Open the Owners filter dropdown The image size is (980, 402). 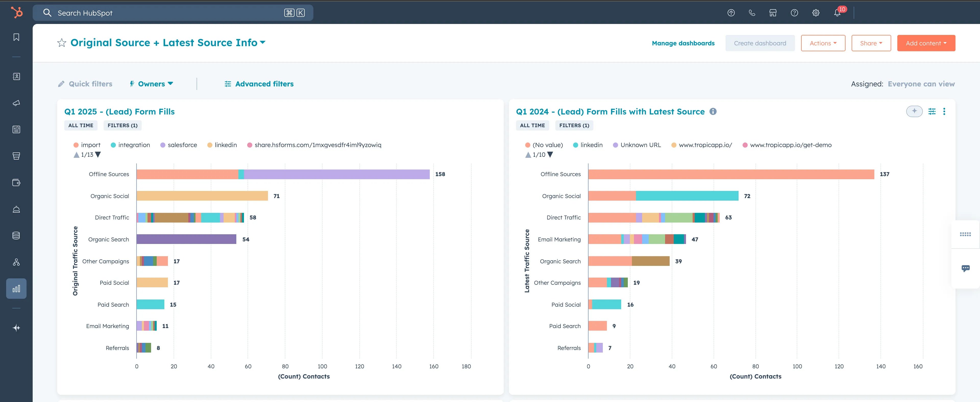pos(152,84)
